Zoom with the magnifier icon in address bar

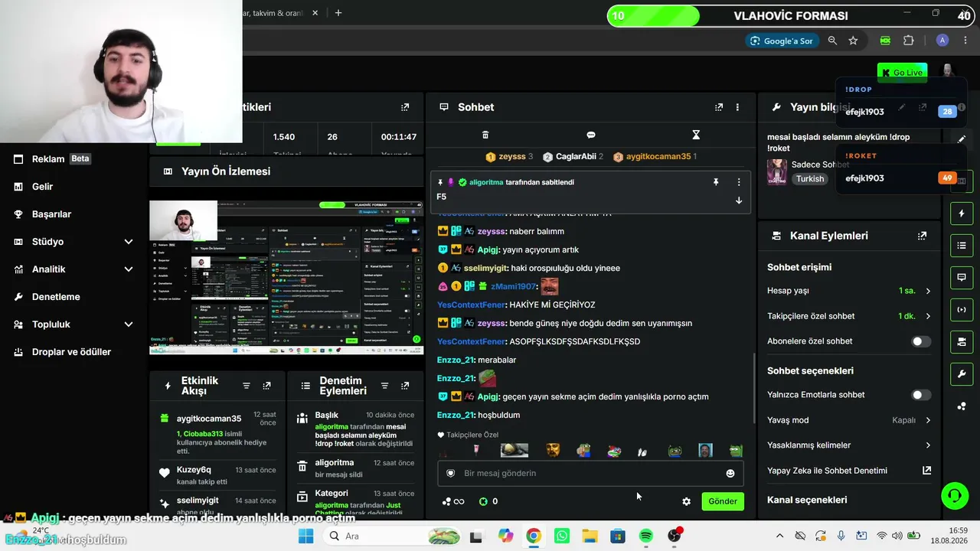pyautogui.click(x=832, y=41)
